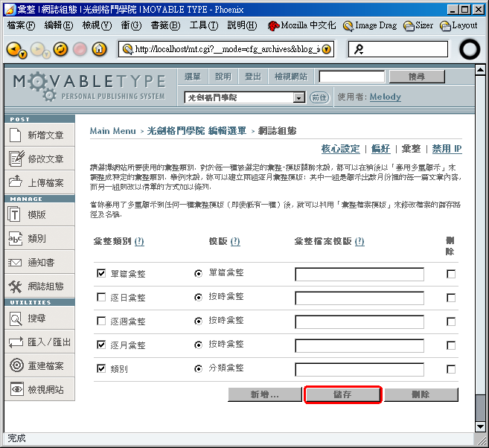
Task: Click the 通知書 notifications envelope icon
Action: click(x=15, y=263)
